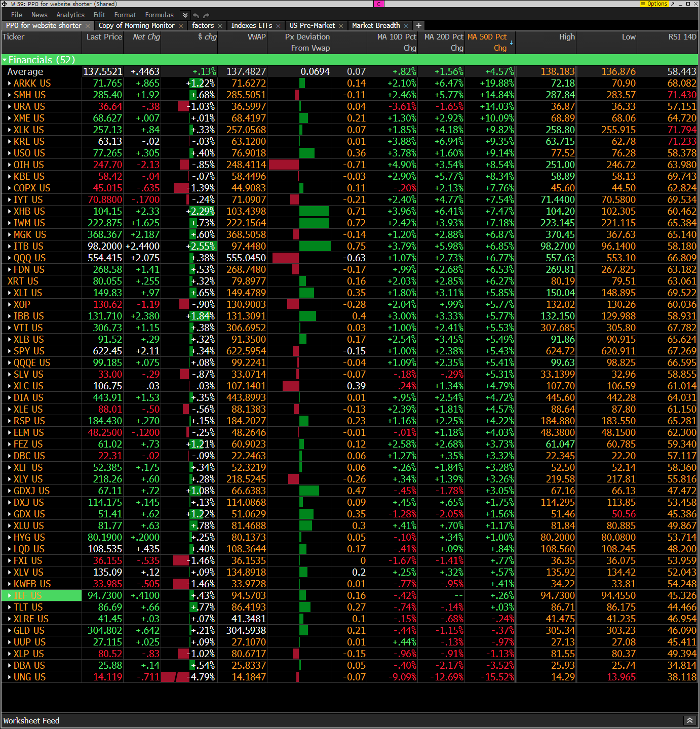The height and width of the screenshot is (729, 700).
Task: Click the IWM US Px Deviation bar
Action: coord(314,223)
